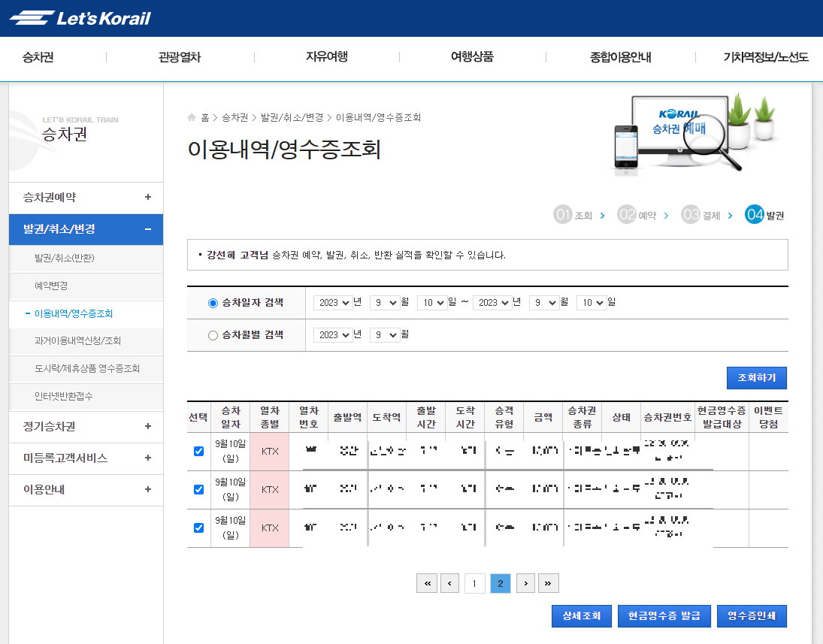Select page 2 of results
Image resolution: width=823 pixels, height=644 pixels.
501,583
